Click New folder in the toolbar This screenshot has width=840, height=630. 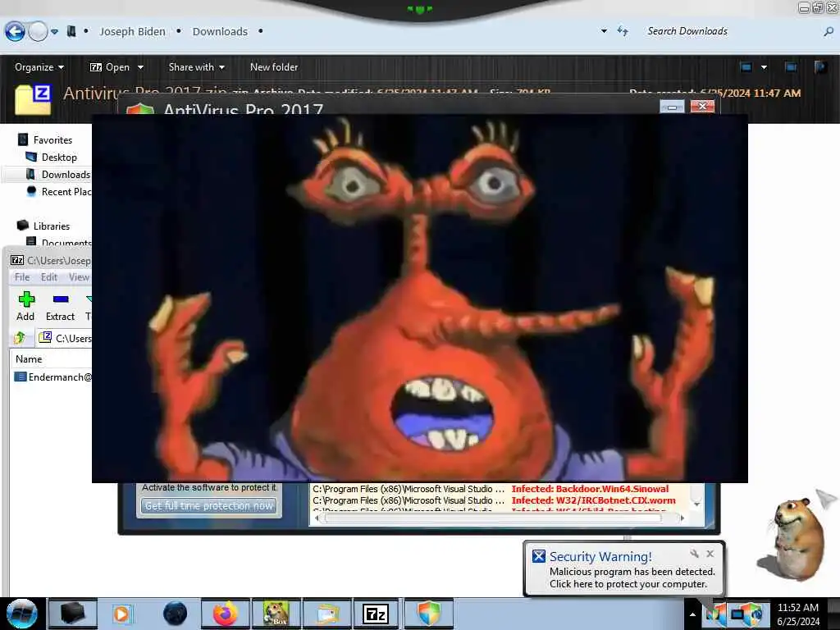pyautogui.click(x=274, y=67)
